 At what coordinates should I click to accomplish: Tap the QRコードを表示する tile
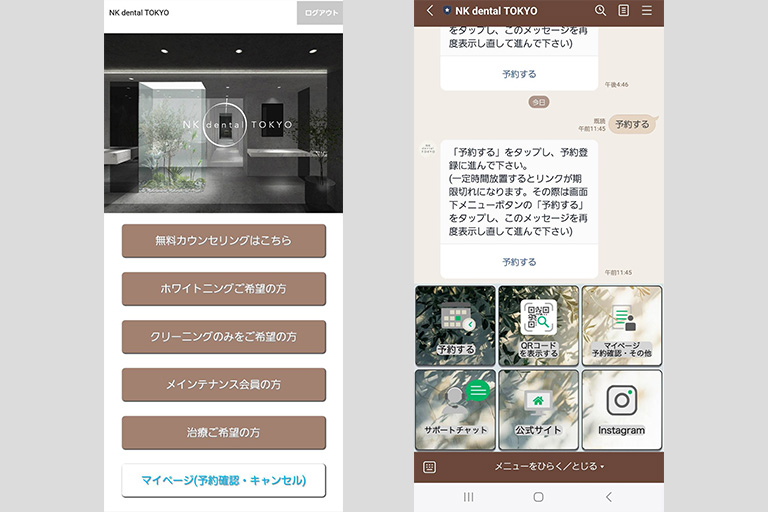(539, 326)
